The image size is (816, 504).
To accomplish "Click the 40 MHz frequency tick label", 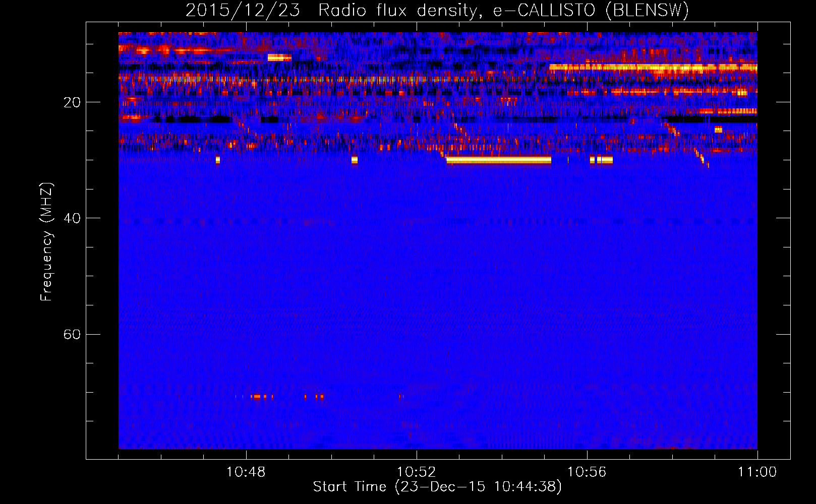I will [x=72, y=218].
